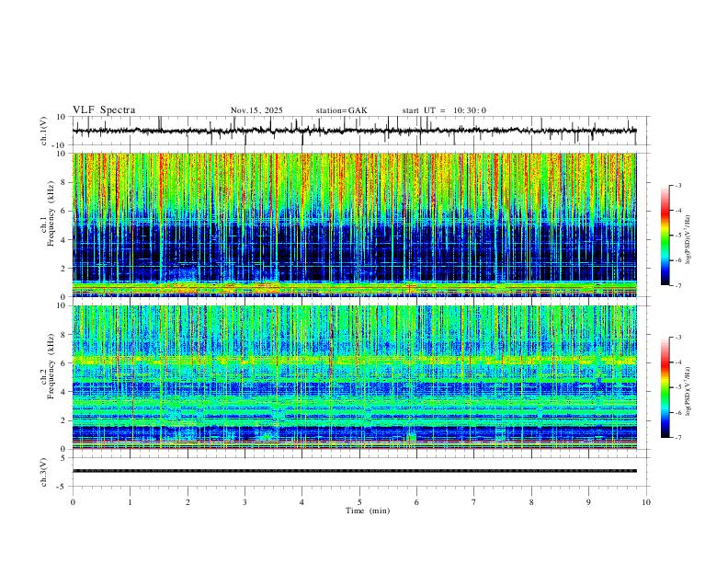The width and height of the screenshot is (728, 563).
Task: Click the '-3' value on upper color scale
Action: pos(677,185)
